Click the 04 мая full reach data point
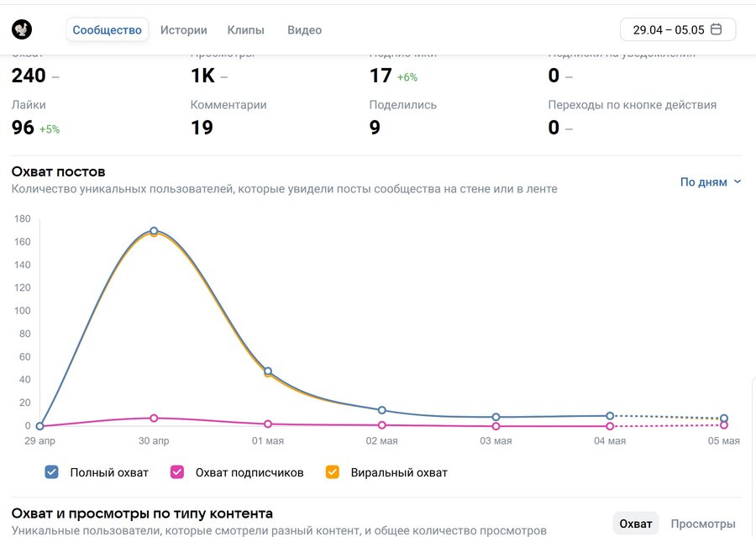The width and height of the screenshot is (756, 537). [610, 416]
